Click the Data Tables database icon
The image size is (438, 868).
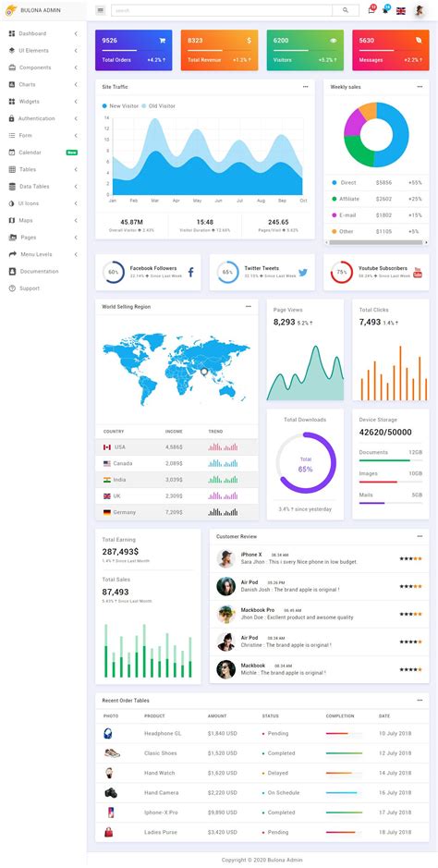click(x=12, y=187)
